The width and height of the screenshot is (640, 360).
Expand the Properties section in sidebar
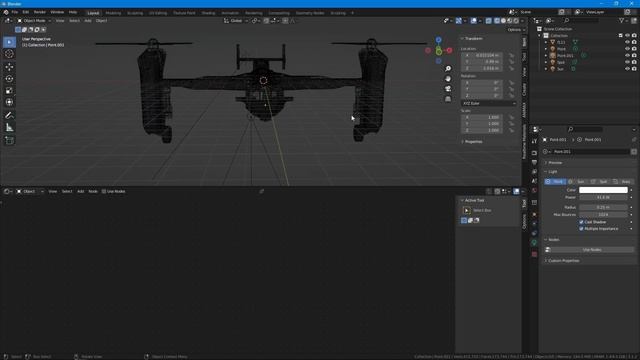tap(473, 142)
